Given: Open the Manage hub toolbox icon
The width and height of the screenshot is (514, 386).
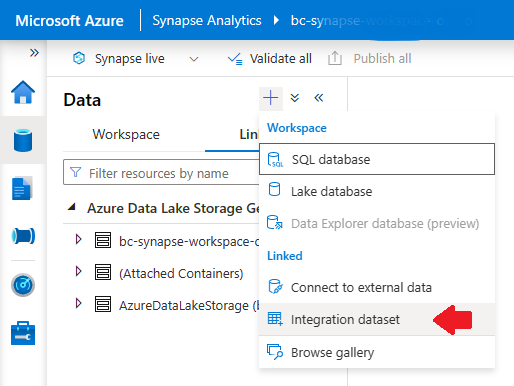Looking at the screenshot, I should (23, 333).
